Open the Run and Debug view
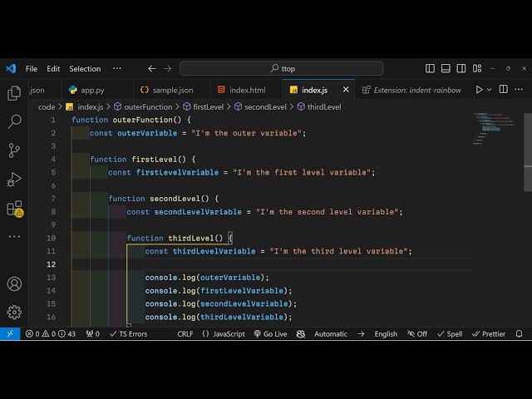532x399 pixels. pyautogui.click(x=14, y=179)
